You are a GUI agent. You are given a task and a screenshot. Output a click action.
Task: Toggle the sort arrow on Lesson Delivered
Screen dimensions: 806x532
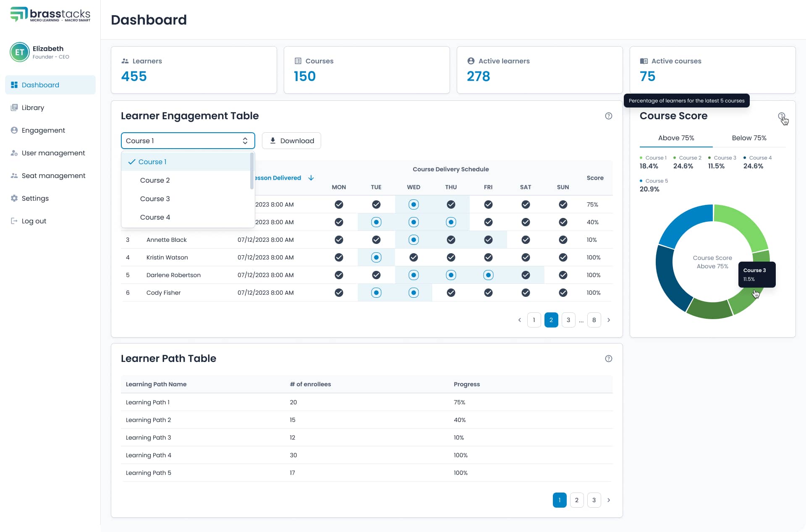point(311,178)
